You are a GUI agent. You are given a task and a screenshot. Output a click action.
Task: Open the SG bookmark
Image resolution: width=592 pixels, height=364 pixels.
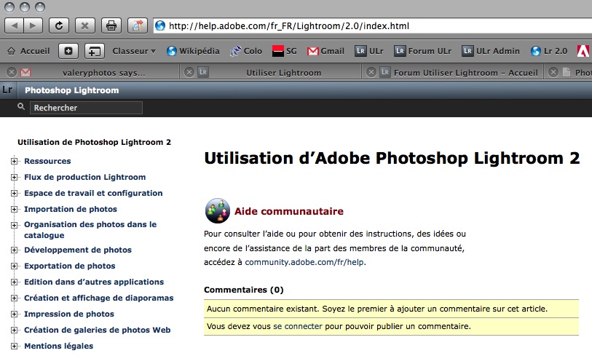[284, 51]
